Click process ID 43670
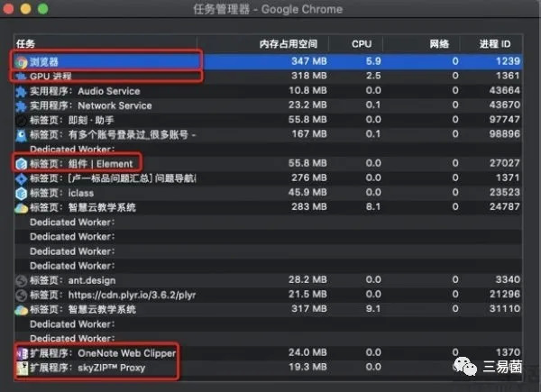This screenshot has height=392, width=541. coord(504,105)
